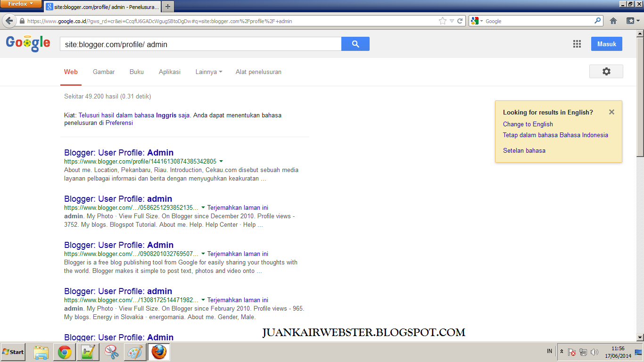Open new tab with plus button
Image resolution: width=644 pixels, height=362 pixels.
[x=167, y=7]
